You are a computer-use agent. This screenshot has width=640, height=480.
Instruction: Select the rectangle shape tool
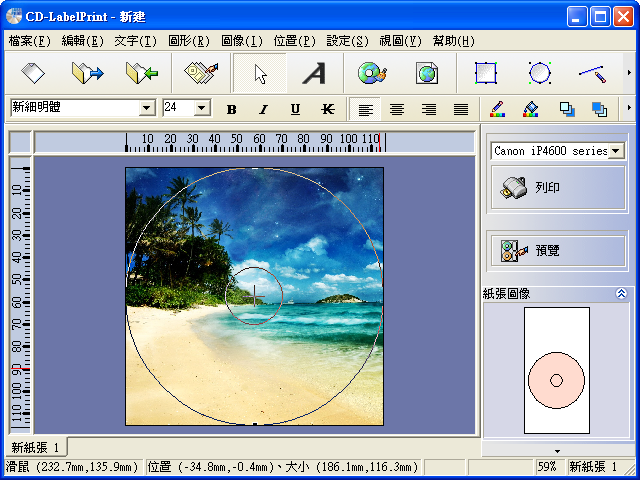486,73
